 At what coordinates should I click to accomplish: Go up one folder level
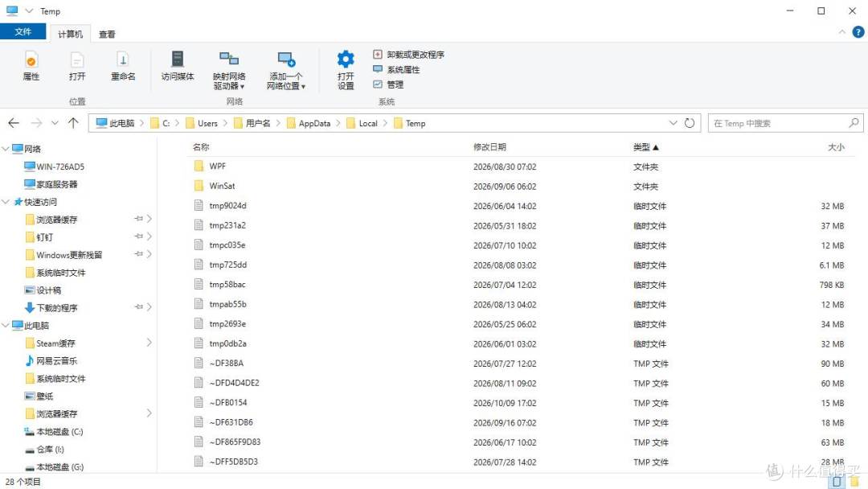coord(73,123)
